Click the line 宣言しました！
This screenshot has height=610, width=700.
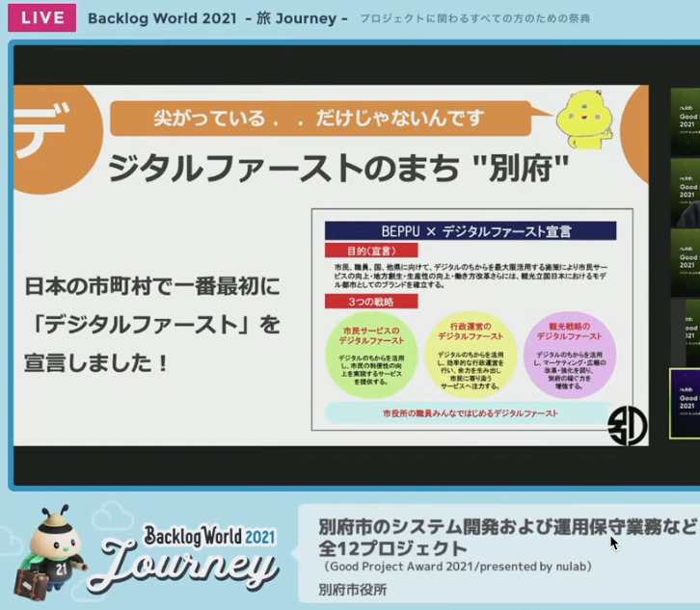pyautogui.click(x=96, y=362)
